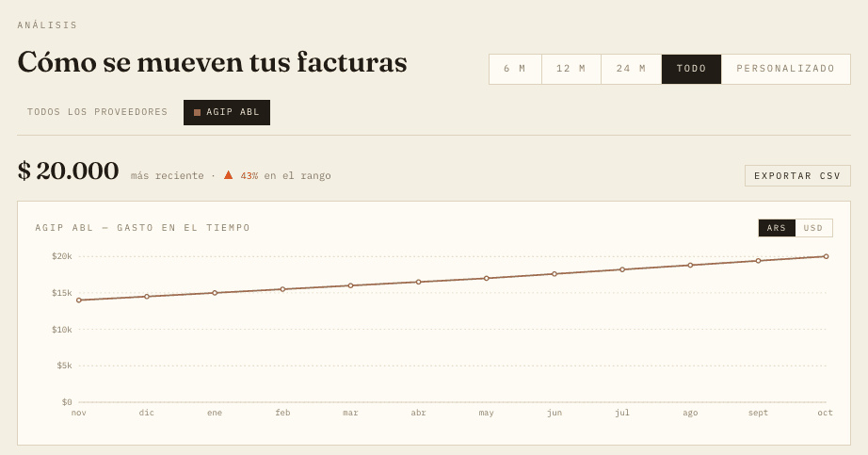Screen dimensions: 868x455
Task: Select the 24 M time range
Action: 631,69
